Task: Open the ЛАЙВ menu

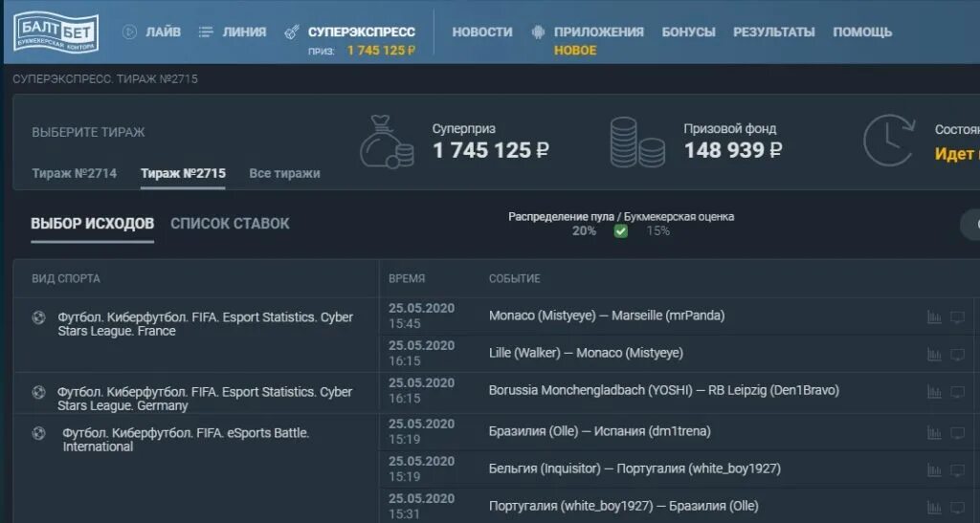Action: (x=163, y=32)
